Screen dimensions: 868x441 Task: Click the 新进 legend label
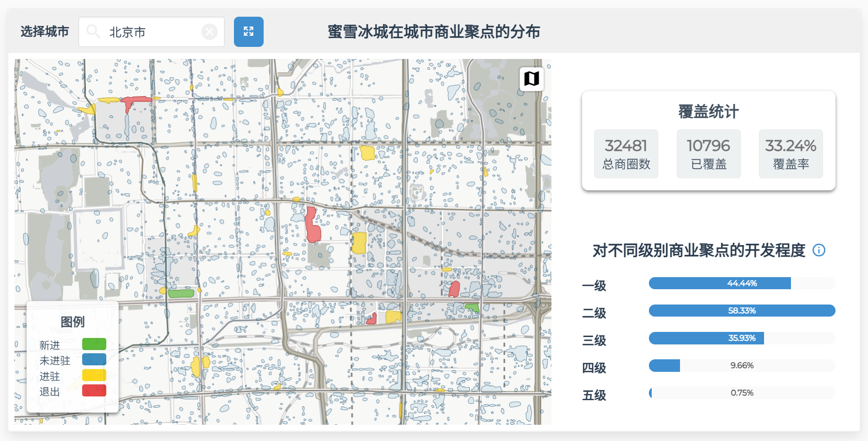[50, 345]
